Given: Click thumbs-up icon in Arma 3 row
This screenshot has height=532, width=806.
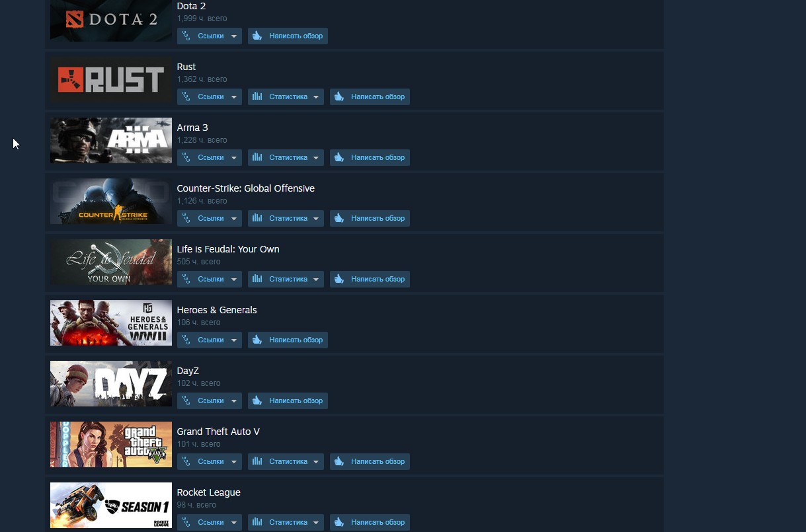Looking at the screenshot, I should [x=340, y=157].
